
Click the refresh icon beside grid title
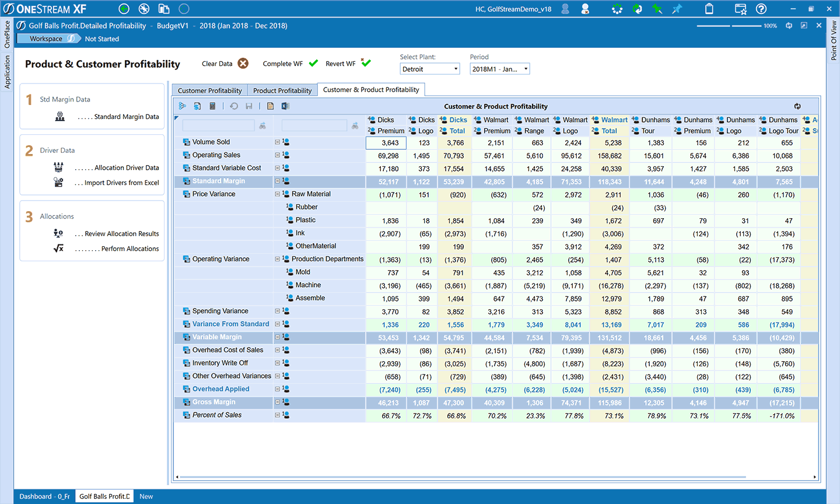point(797,106)
